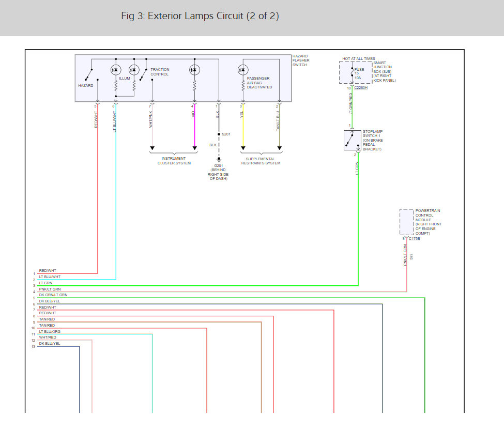Viewport: 504px width, 429px height.
Task: Select the ILLUM label
Action: [x=125, y=79]
